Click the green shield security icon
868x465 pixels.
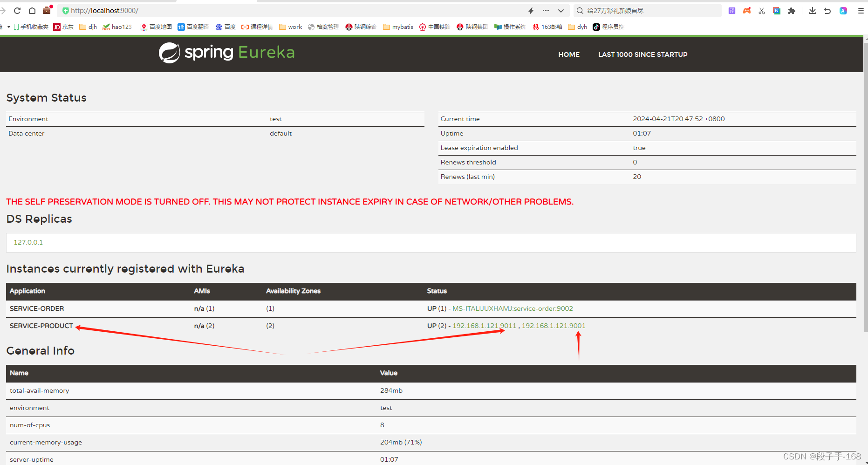pos(66,11)
